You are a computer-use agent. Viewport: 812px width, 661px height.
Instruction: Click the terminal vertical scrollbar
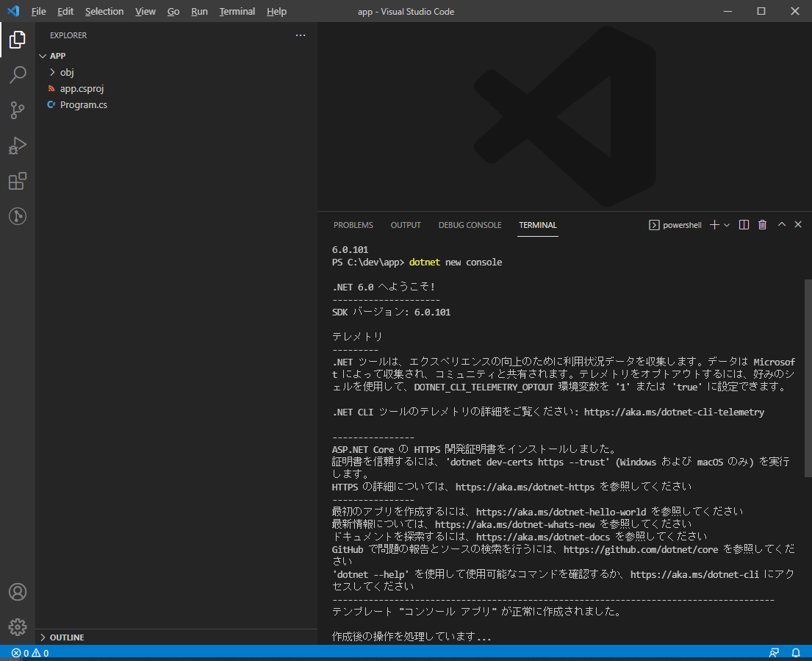[x=808, y=378]
